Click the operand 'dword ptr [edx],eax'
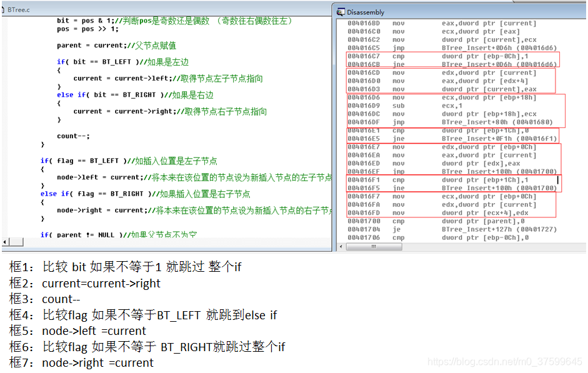The width and height of the screenshot is (588, 373). 481,164
